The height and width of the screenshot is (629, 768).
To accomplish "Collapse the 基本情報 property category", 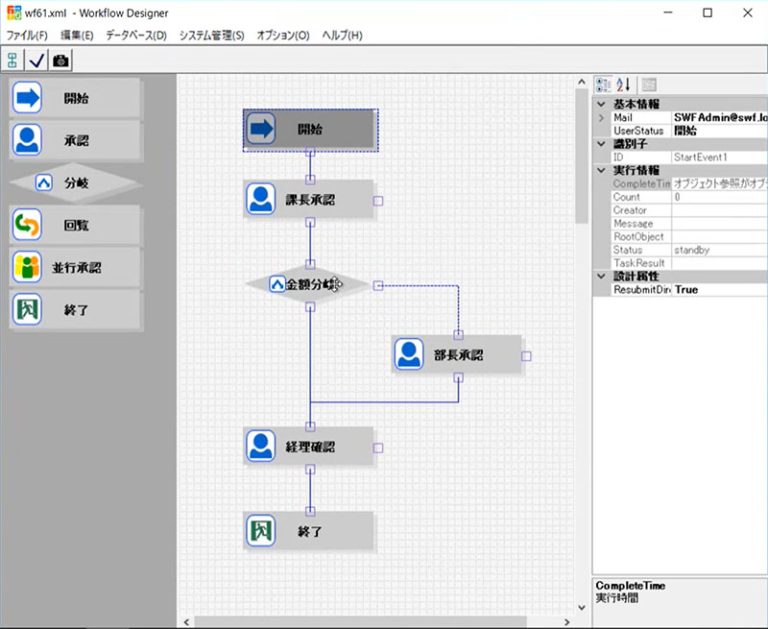I will point(600,104).
